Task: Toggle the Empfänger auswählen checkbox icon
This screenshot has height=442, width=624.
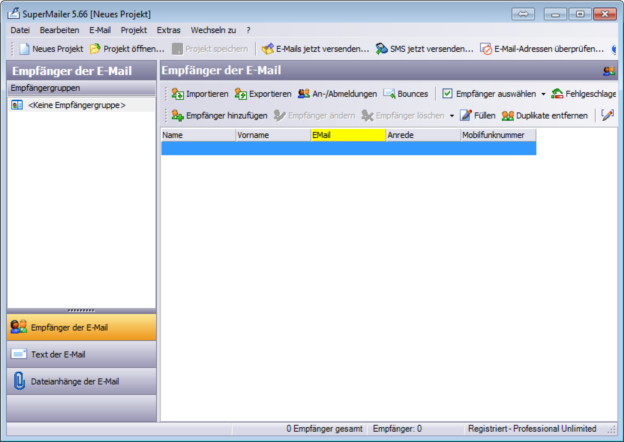Action: click(x=447, y=94)
